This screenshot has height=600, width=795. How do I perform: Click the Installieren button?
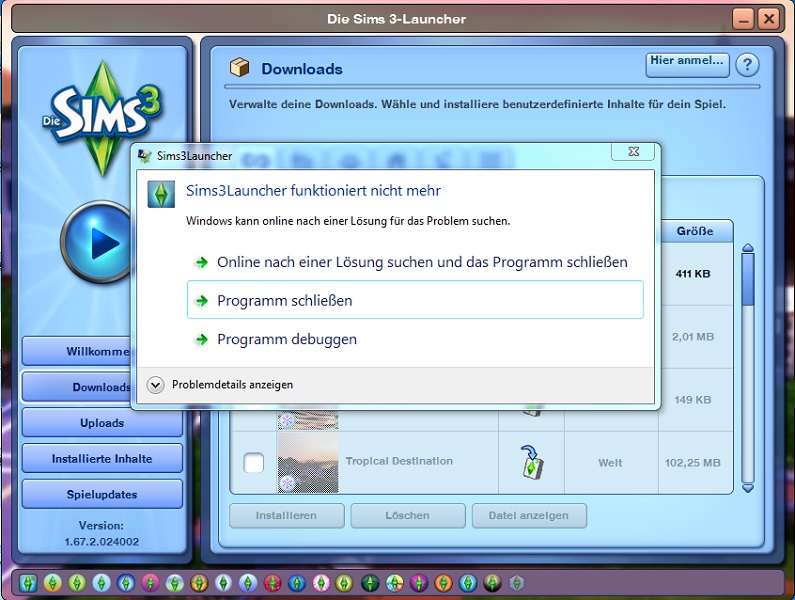pos(286,515)
